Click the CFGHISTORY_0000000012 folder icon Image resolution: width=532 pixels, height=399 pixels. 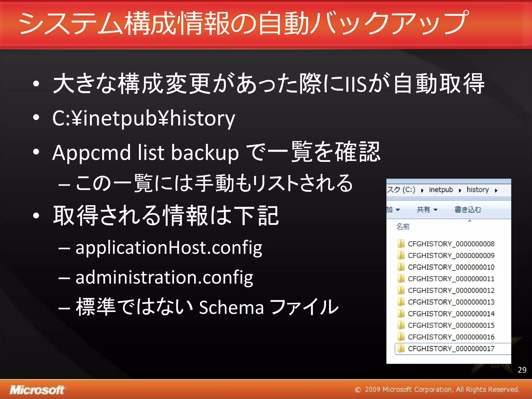(x=401, y=290)
